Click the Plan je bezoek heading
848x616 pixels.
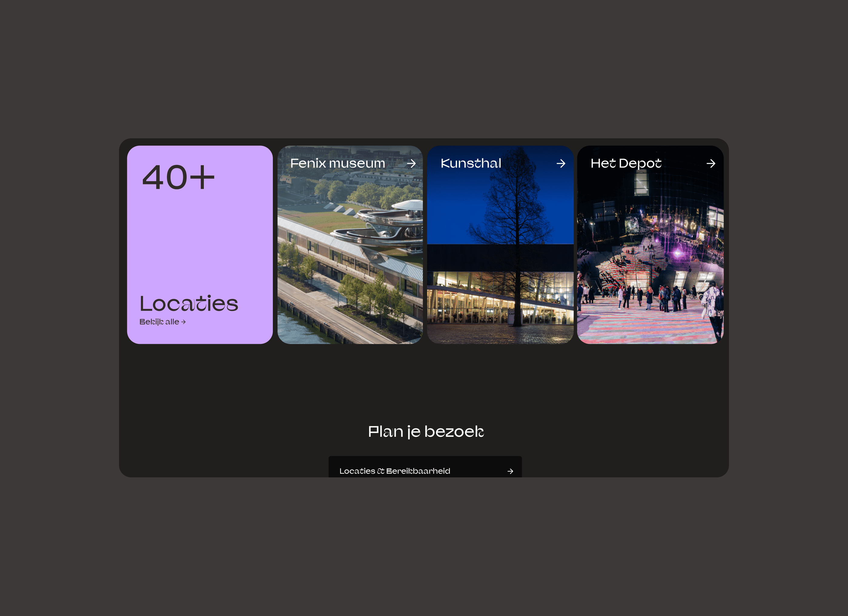point(426,432)
